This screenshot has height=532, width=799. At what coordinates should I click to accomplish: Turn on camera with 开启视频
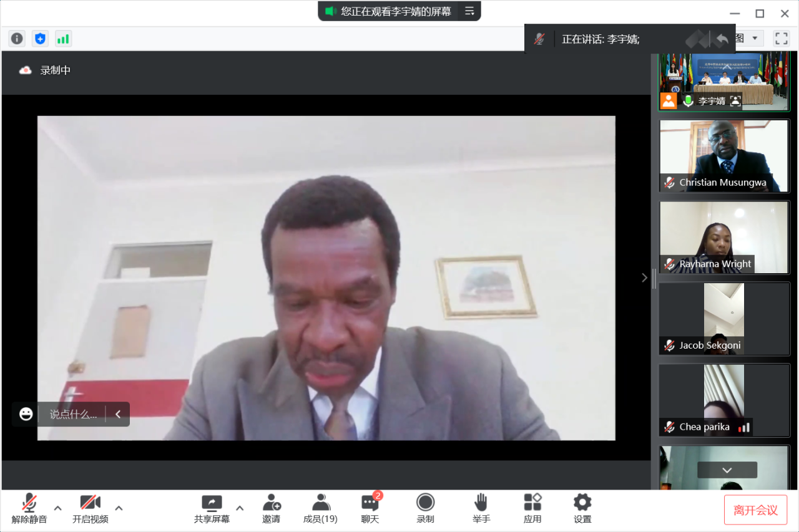tap(90, 508)
